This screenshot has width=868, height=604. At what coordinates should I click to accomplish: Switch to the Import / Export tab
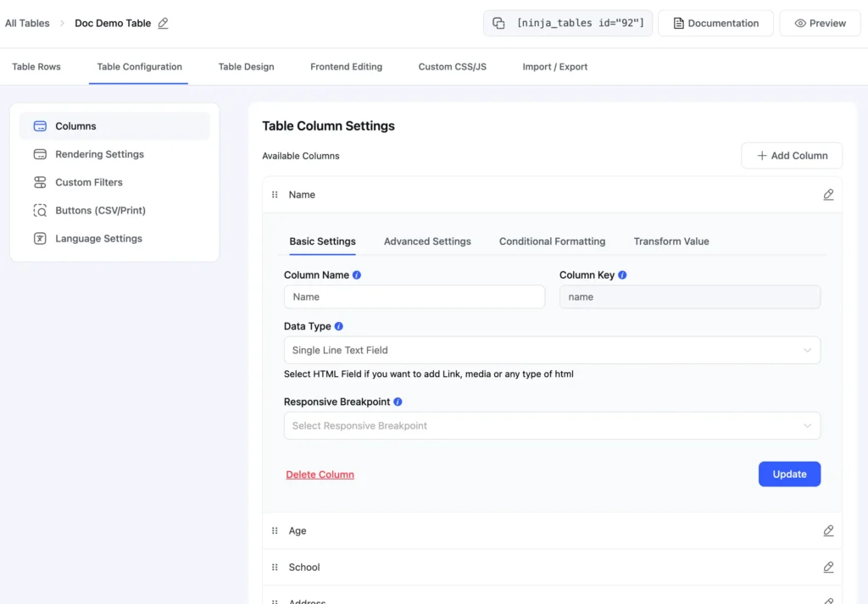[x=554, y=67]
